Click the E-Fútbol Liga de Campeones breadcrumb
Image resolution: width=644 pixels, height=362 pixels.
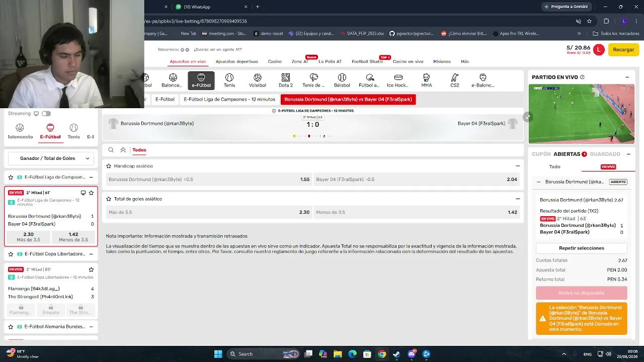tap(229, 100)
